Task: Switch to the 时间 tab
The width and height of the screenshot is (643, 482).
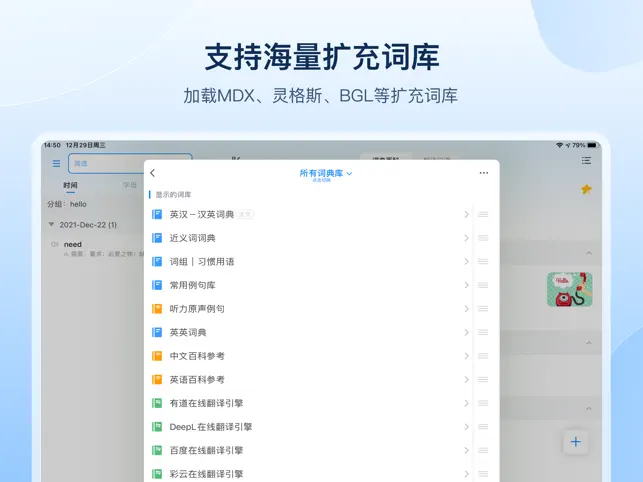Action: pyautogui.click(x=71, y=185)
